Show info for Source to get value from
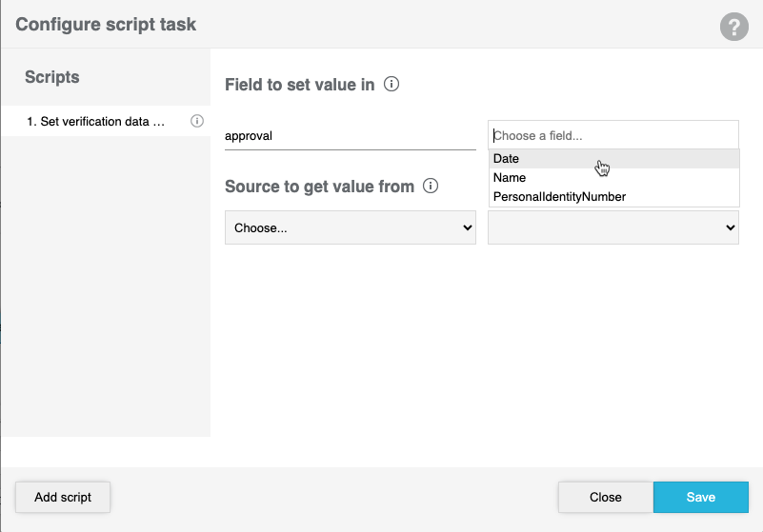This screenshot has height=532, width=763. point(431,186)
